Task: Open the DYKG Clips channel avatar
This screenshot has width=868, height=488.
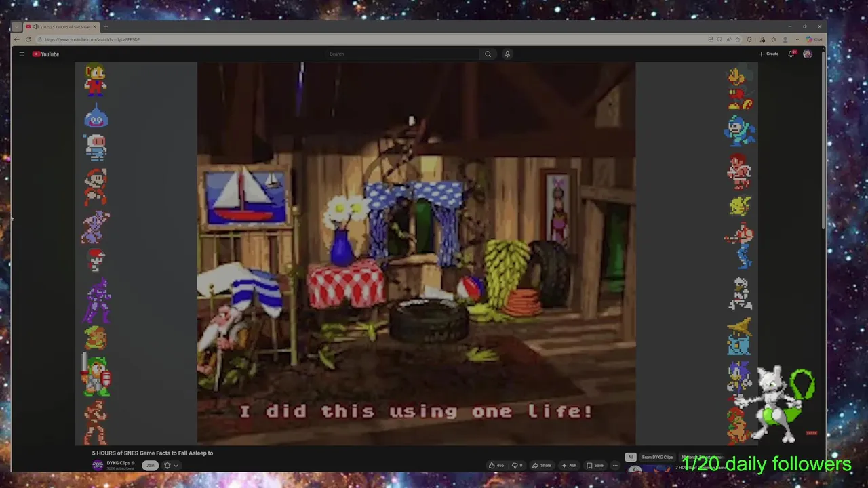Action: [x=98, y=465]
